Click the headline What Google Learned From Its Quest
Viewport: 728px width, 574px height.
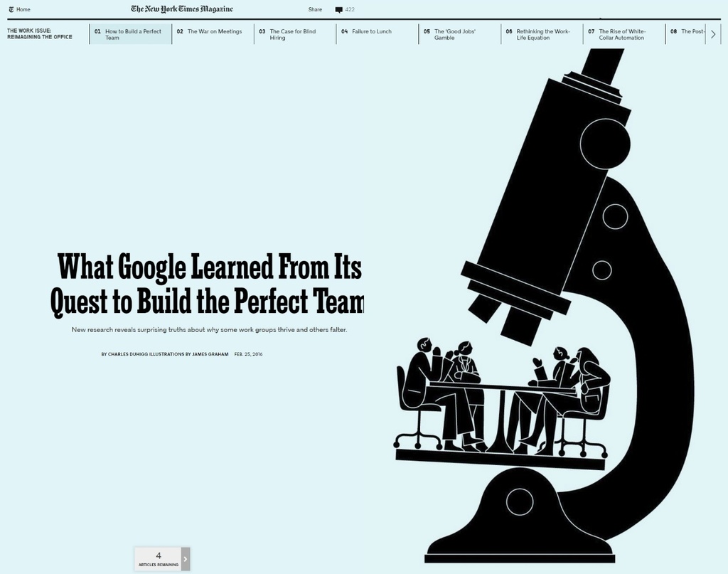(207, 285)
